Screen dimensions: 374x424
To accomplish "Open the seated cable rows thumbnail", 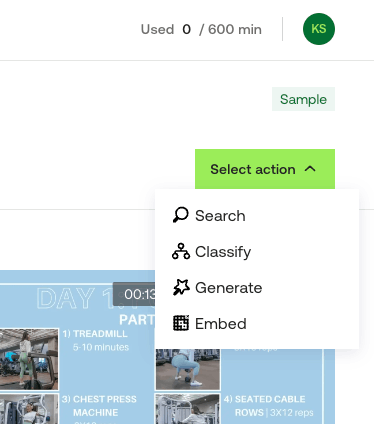I will pyautogui.click(x=188, y=409).
